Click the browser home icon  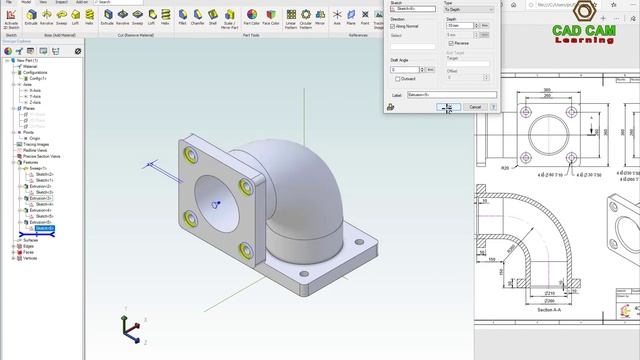click(513, 5)
